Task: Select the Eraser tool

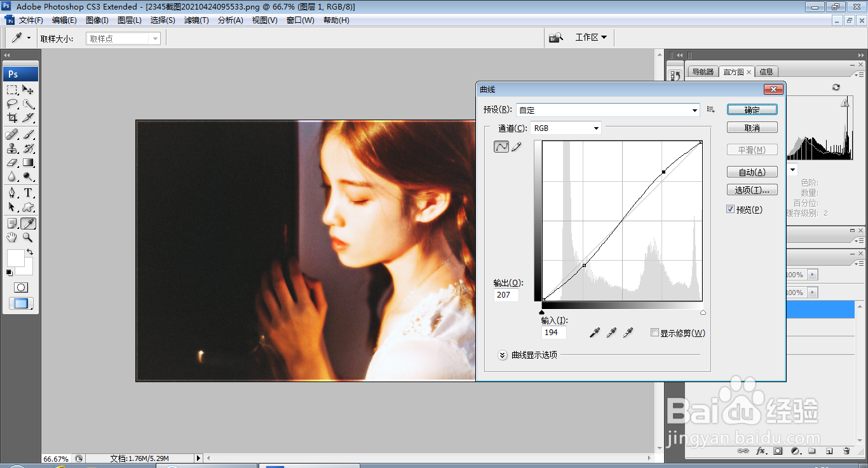Action: [12, 162]
